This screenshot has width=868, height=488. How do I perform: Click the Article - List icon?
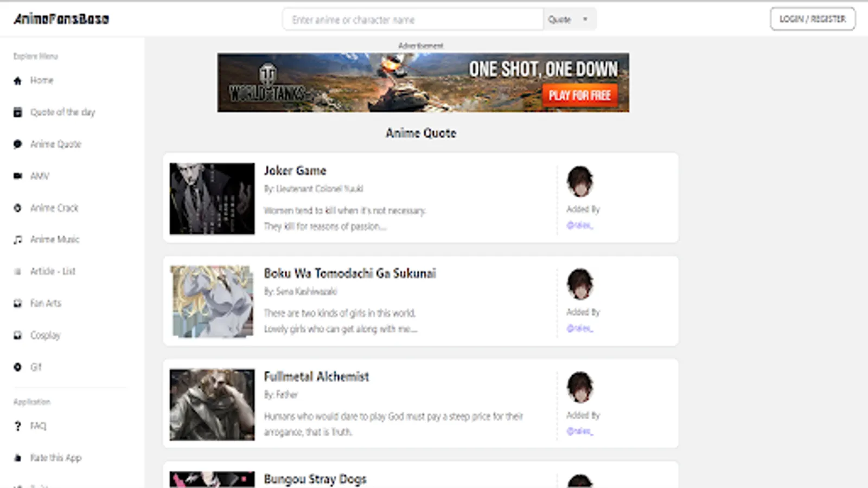[17, 272]
